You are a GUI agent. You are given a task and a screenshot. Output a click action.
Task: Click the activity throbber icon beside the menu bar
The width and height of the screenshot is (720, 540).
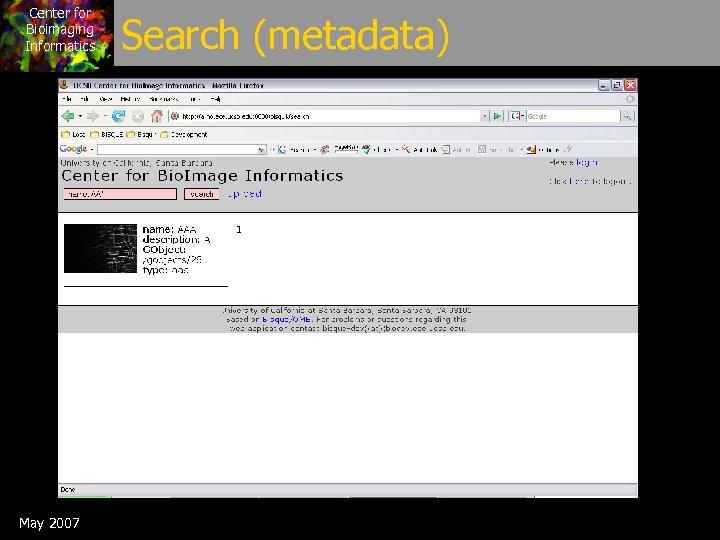click(630, 99)
